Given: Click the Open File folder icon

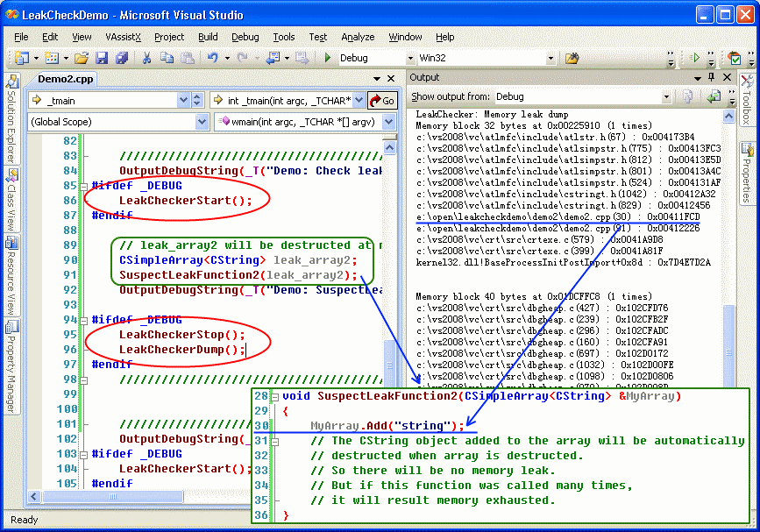Looking at the screenshot, I should pos(82,58).
